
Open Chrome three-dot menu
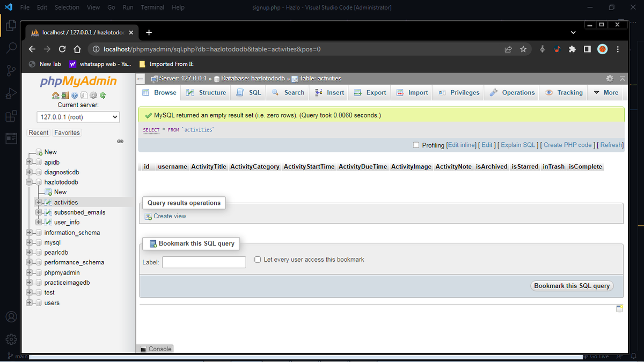[618, 49]
